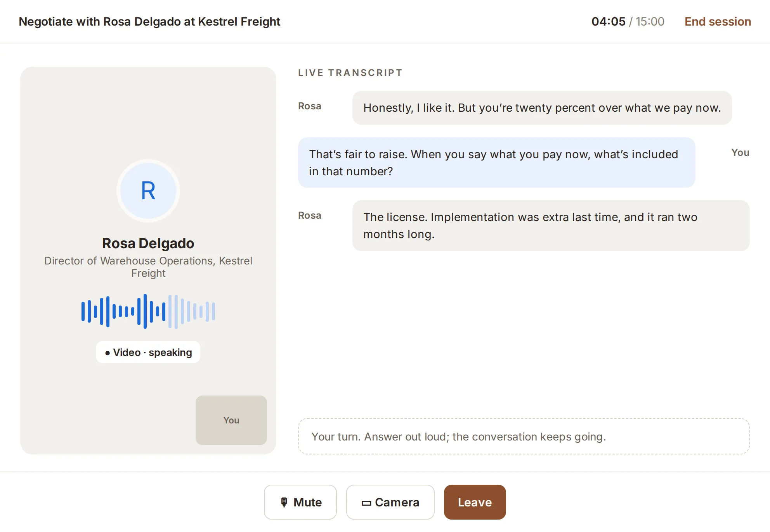
Task: Click the 'Rosa' label beside the license message
Action: (309, 215)
